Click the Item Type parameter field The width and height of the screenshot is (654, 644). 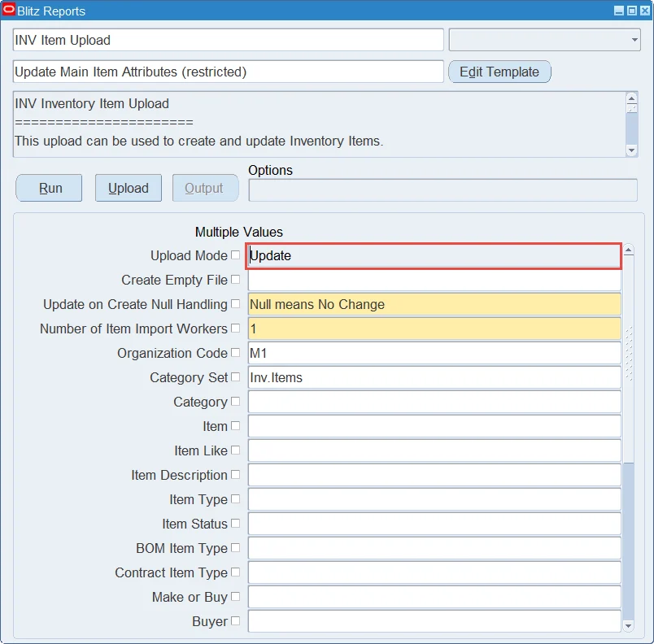434,499
